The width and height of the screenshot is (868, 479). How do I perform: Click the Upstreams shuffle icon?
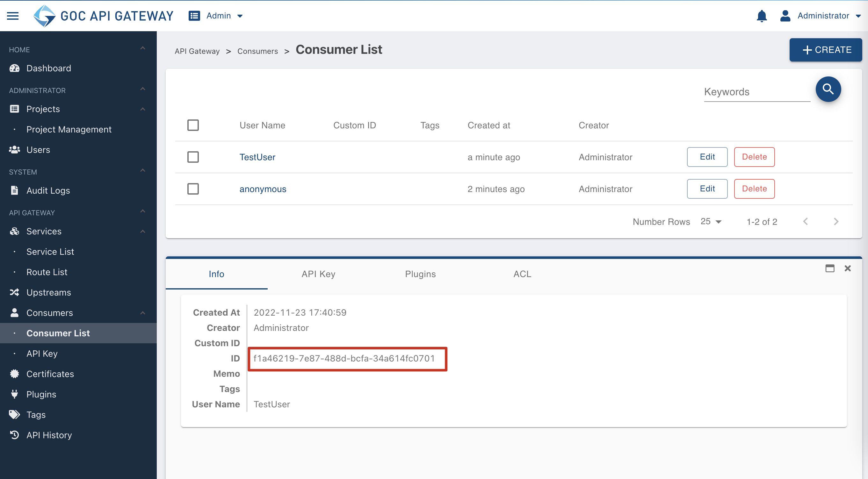(x=14, y=292)
